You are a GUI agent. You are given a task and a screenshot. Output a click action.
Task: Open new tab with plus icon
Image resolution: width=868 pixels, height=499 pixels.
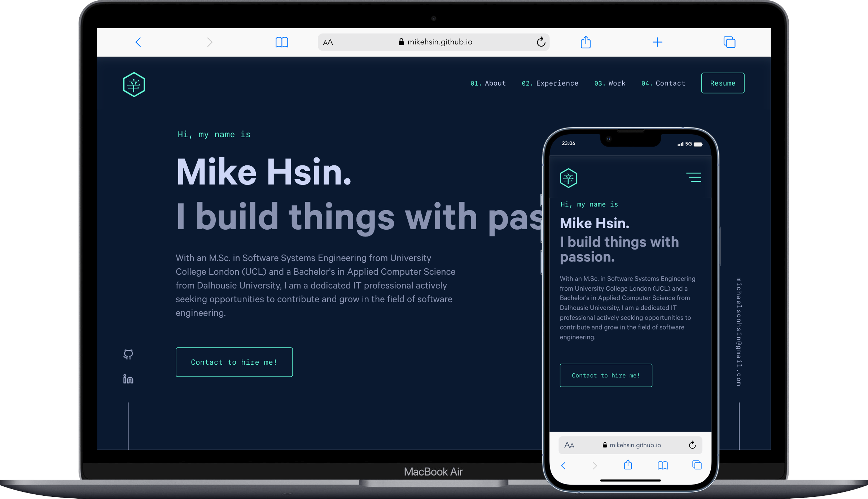point(657,42)
